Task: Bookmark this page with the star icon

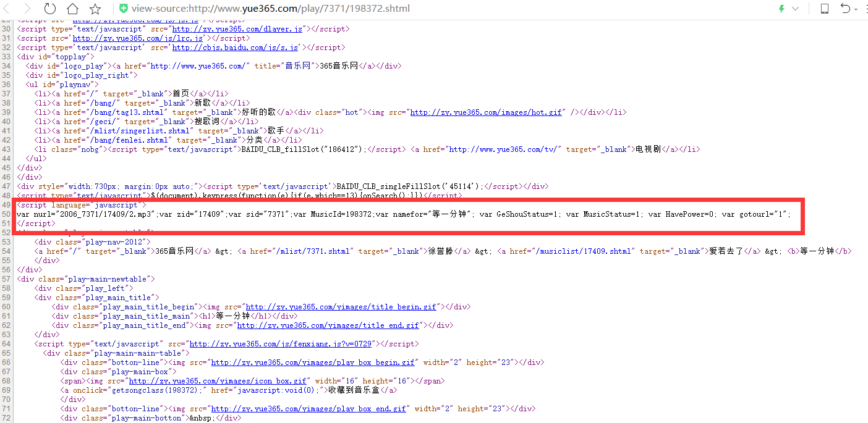Action: (95, 9)
